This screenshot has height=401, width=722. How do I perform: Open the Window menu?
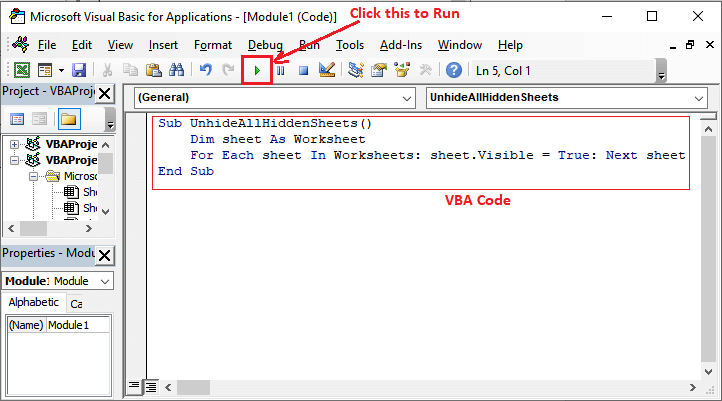coord(460,45)
